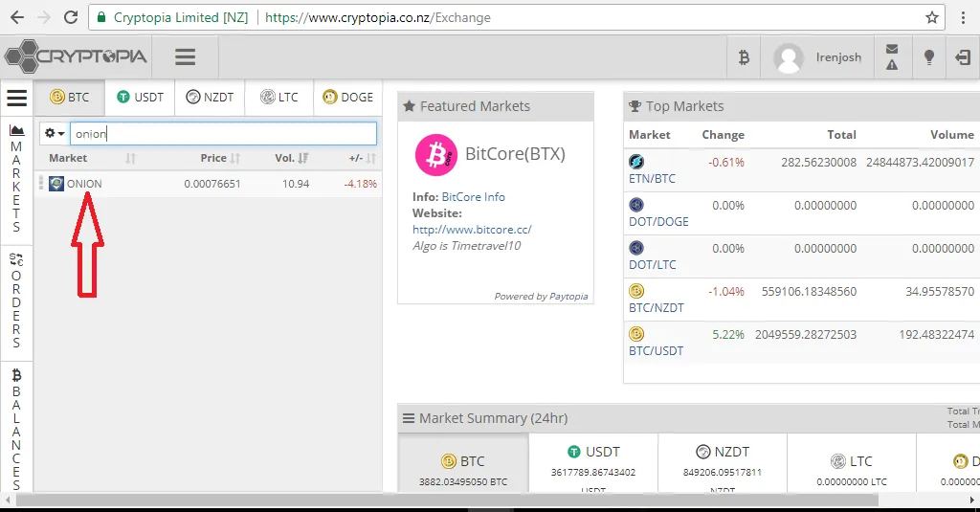Open the Bitcoin balance icon in header
Viewport: 980px width, 512px height.
point(744,57)
